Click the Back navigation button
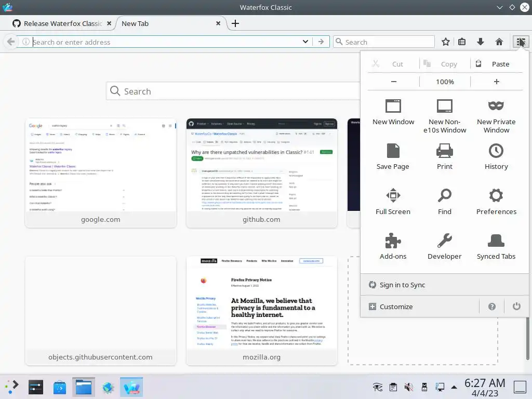 click(11, 42)
